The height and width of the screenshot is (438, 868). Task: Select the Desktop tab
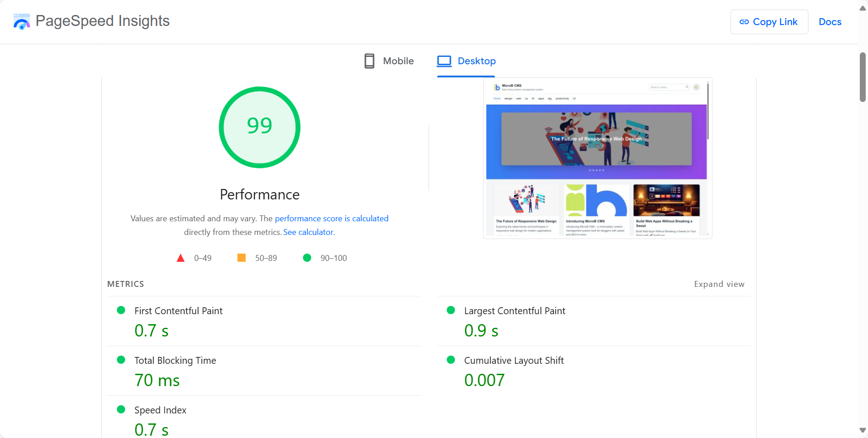(x=466, y=61)
